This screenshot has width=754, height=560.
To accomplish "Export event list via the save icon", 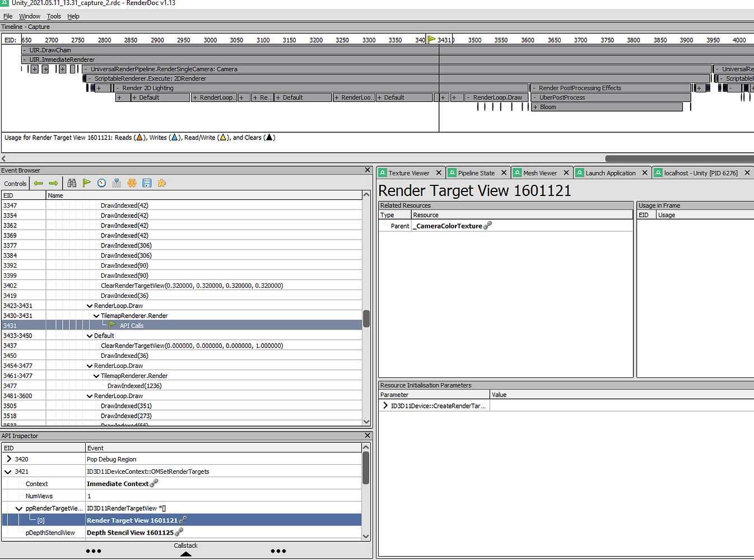I will [147, 183].
